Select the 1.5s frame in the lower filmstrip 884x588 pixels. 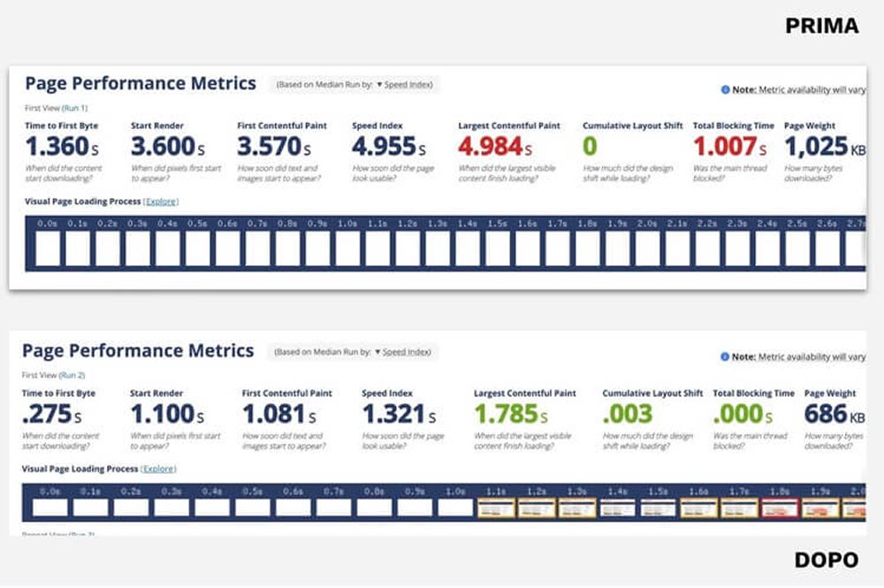tap(658, 508)
